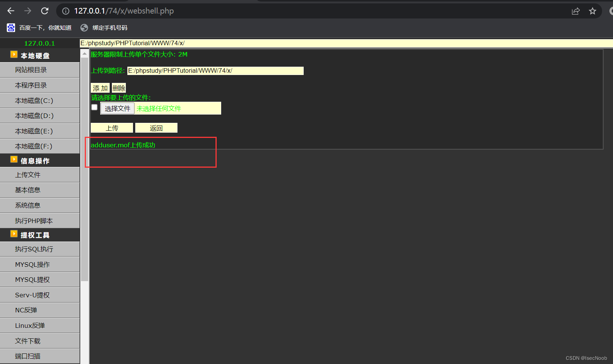Click the browser address bar URL
Image resolution: width=613 pixels, height=364 pixels.
(x=124, y=11)
